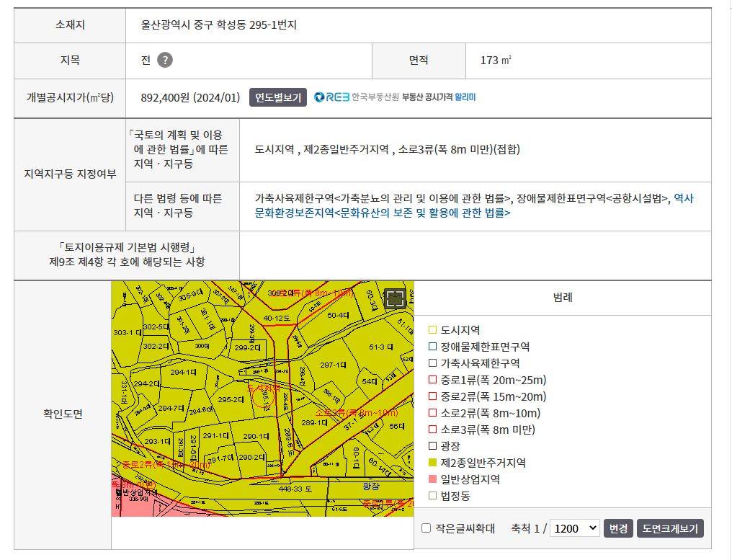The height and width of the screenshot is (560, 732).
Task: Click road label 448-33 도 on the map
Action: 295,489
